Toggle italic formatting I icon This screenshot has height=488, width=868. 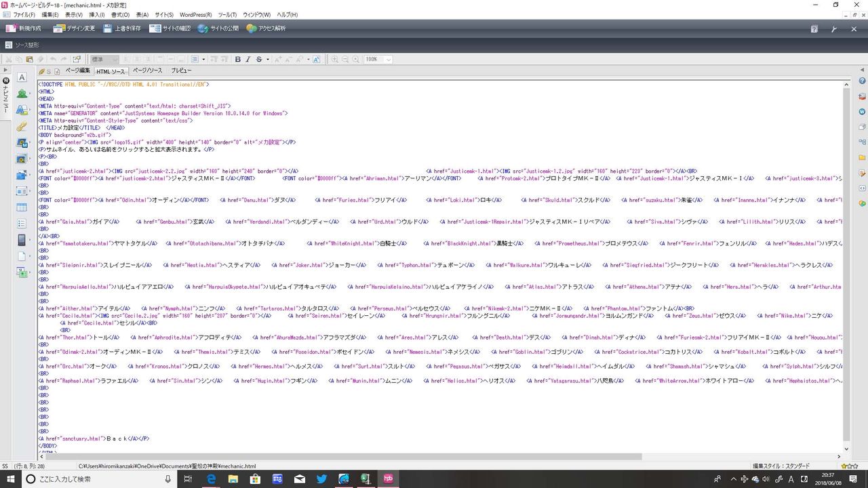[x=248, y=60]
